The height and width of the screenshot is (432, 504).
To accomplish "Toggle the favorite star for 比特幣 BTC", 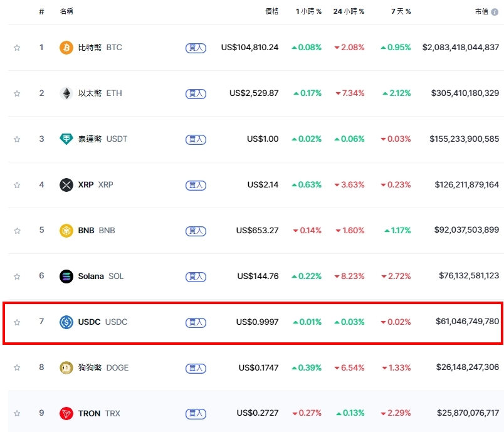I will (x=17, y=47).
